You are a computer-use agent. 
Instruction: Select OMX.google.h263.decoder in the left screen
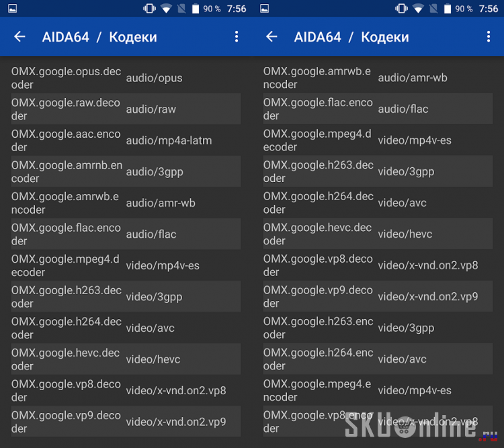point(126,297)
